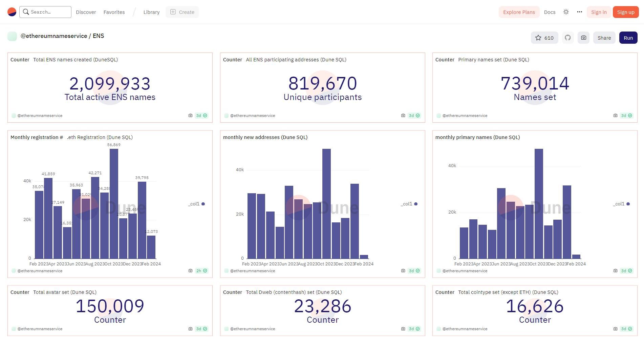Screen dimensions: 644x340
Task: Click the 56,869 tallest bar in registration chart
Action: tap(114, 204)
